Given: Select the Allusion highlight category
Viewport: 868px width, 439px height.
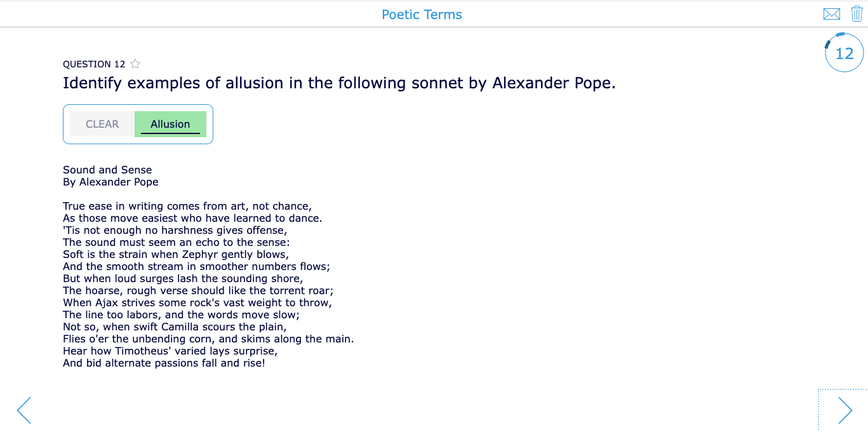Looking at the screenshot, I should (170, 124).
